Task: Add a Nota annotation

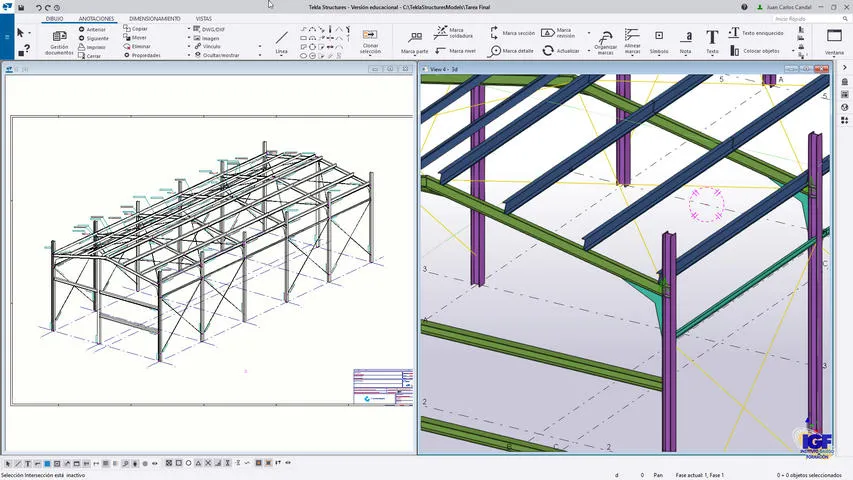Action: (x=685, y=42)
